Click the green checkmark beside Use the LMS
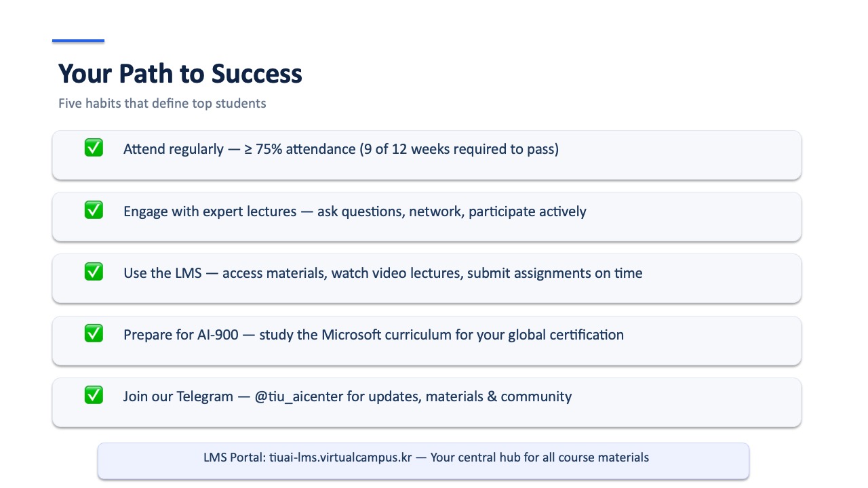The height and width of the screenshot is (488, 868). (x=94, y=272)
